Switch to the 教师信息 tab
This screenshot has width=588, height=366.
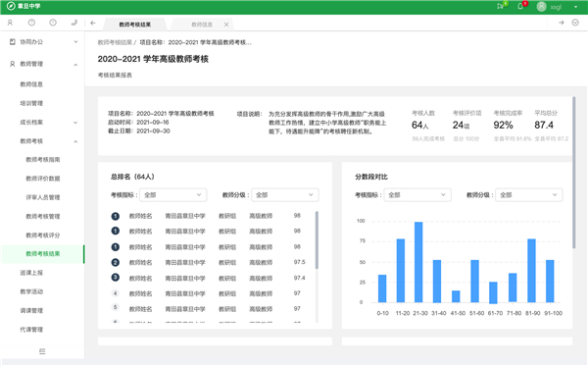pyautogui.click(x=202, y=25)
